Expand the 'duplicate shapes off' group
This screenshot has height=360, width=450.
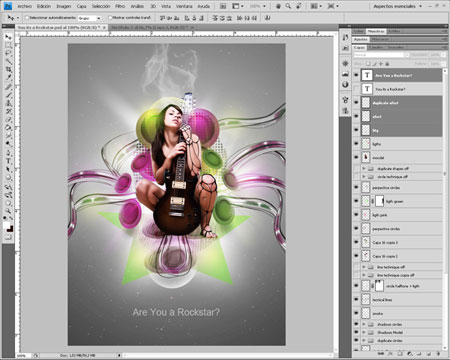(x=364, y=169)
